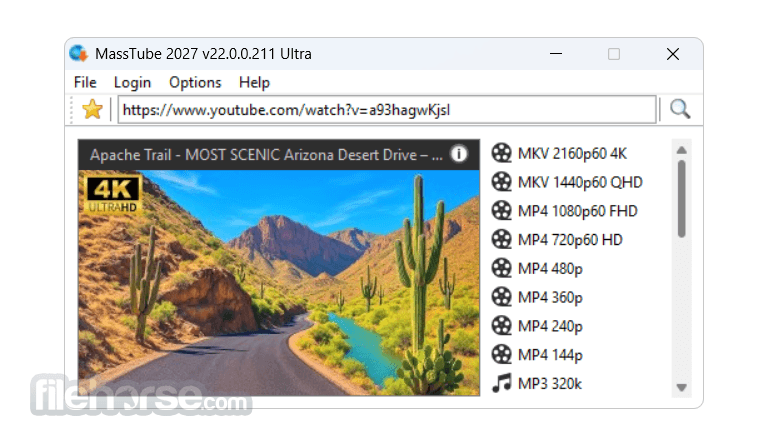Open the Options menu
Image resolution: width=768 pixels, height=446 pixels.
195,82
